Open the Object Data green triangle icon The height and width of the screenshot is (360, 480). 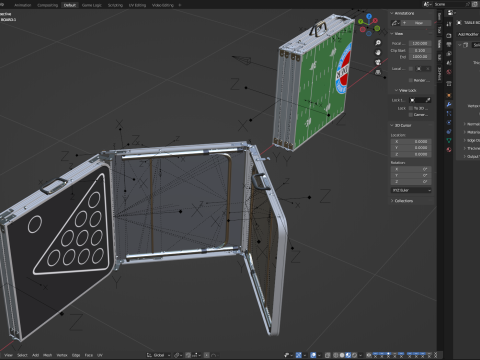point(449,141)
